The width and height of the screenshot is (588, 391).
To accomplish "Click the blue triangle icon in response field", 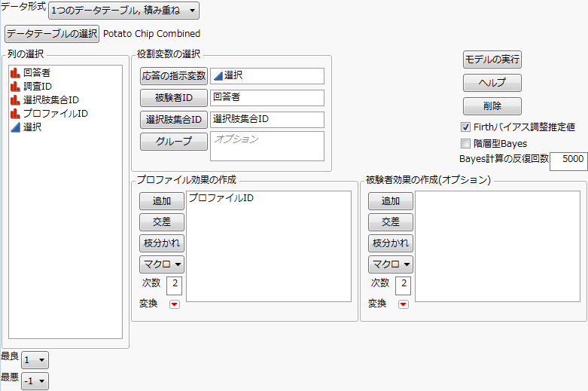I will tap(218, 76).
